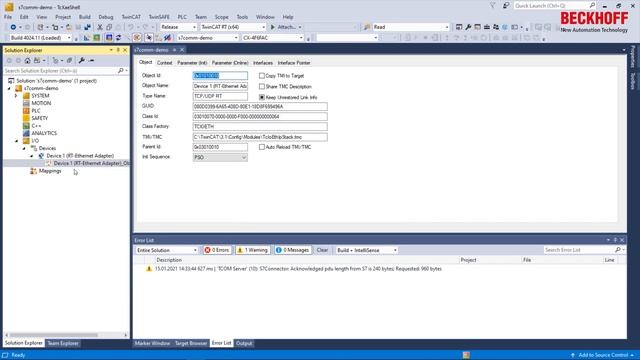Click the Home icon in Solution Explorer
Viewport: 640px width, 360px height.
(x=27, y=60)
